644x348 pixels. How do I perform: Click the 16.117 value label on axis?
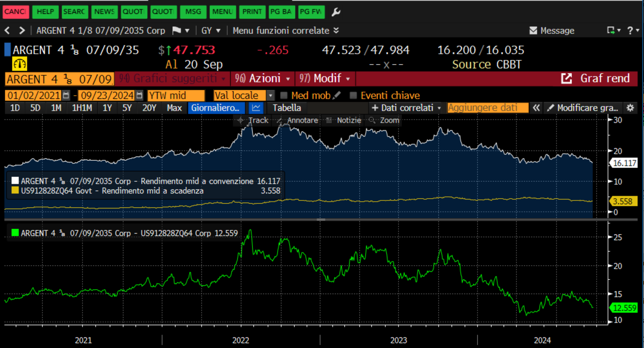624,163
